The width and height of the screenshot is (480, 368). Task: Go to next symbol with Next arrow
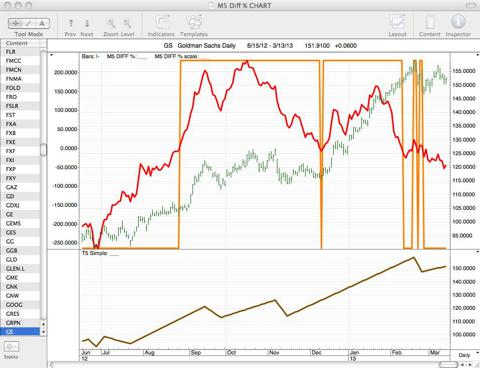pos(87,23)
